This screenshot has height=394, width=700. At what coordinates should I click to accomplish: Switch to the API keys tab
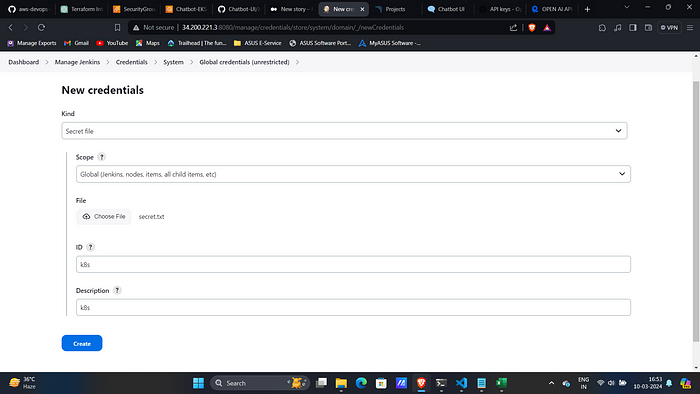(500, 9)
